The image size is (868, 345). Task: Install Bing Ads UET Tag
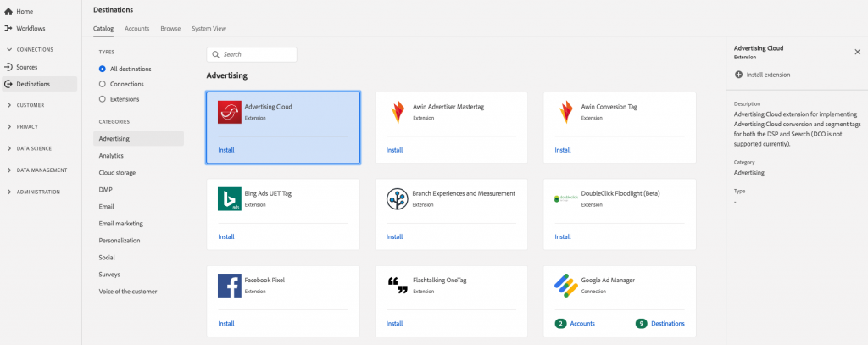tap(225, 237)
